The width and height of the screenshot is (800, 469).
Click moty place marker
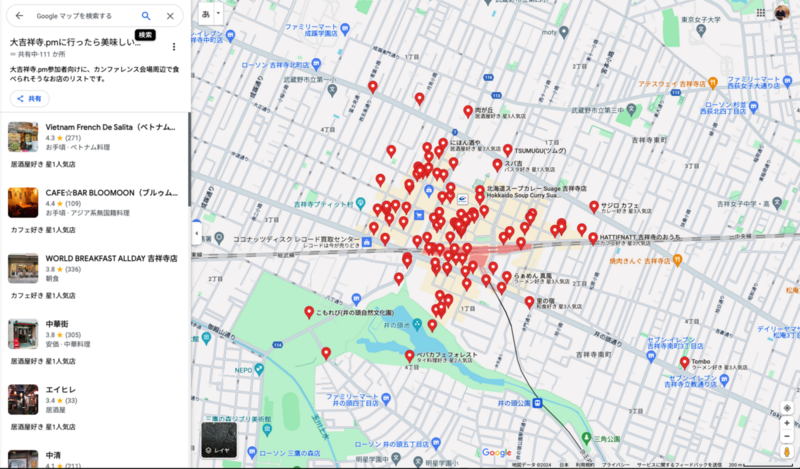pyautogui.click(x=564, y=33)
